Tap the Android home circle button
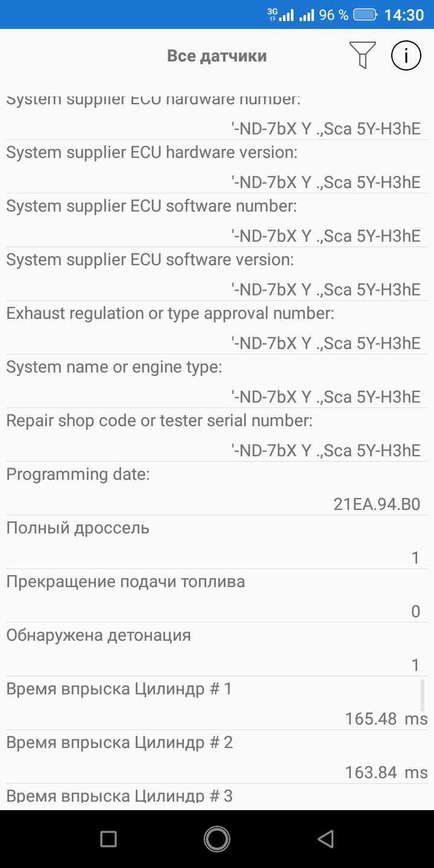The height and width of the screenshot is (868, 434). pyautogui.click(x=217, y=838)
